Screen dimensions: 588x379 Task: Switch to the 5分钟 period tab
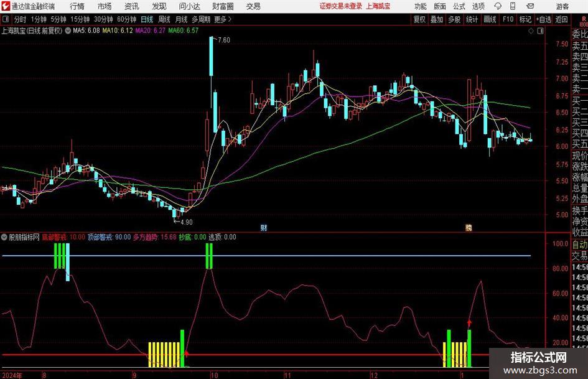click(58, 19)
